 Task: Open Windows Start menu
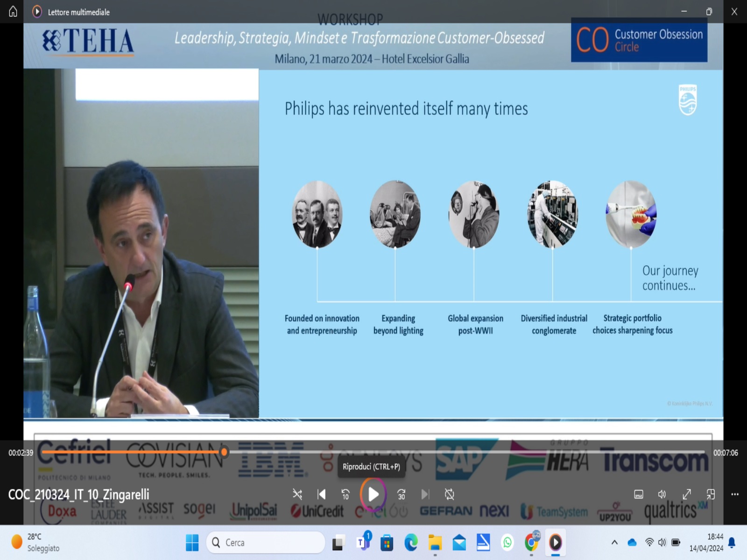click(x=192, y=542)
